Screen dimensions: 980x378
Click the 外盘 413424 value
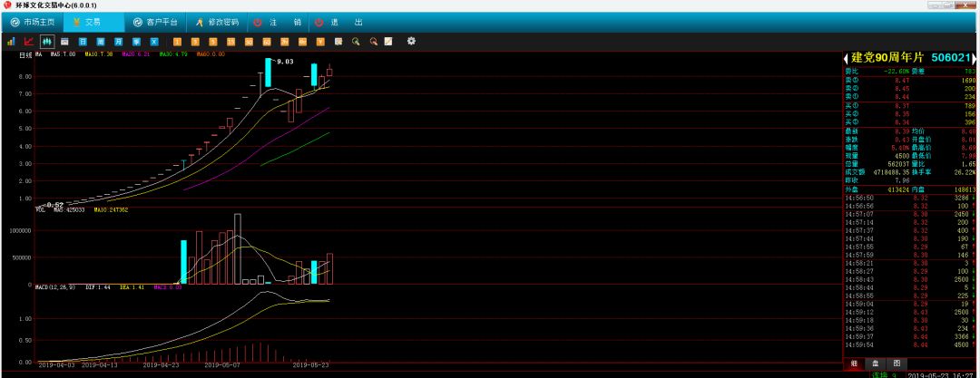pos(897,189)
